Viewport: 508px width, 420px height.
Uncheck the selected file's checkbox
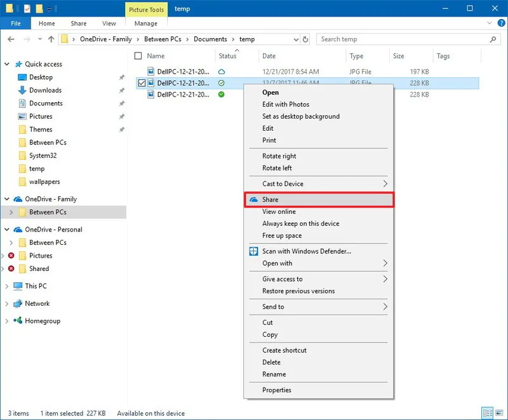[x=142, y=83]
